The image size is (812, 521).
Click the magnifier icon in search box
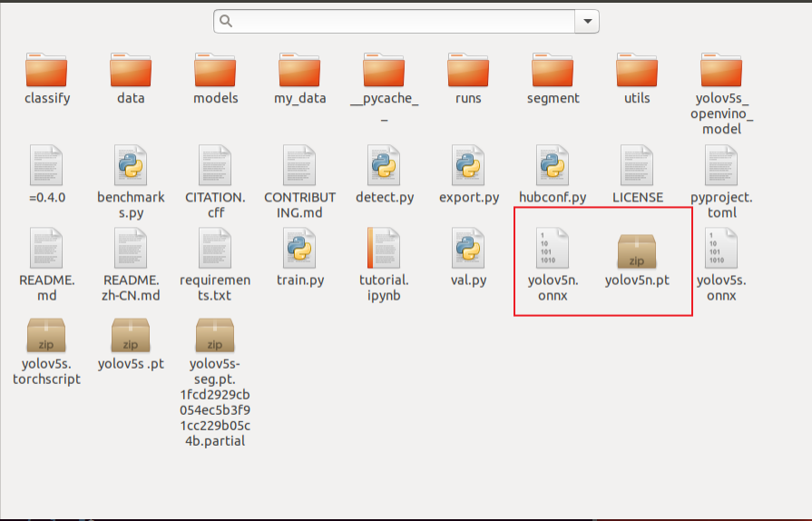[226, 21]
